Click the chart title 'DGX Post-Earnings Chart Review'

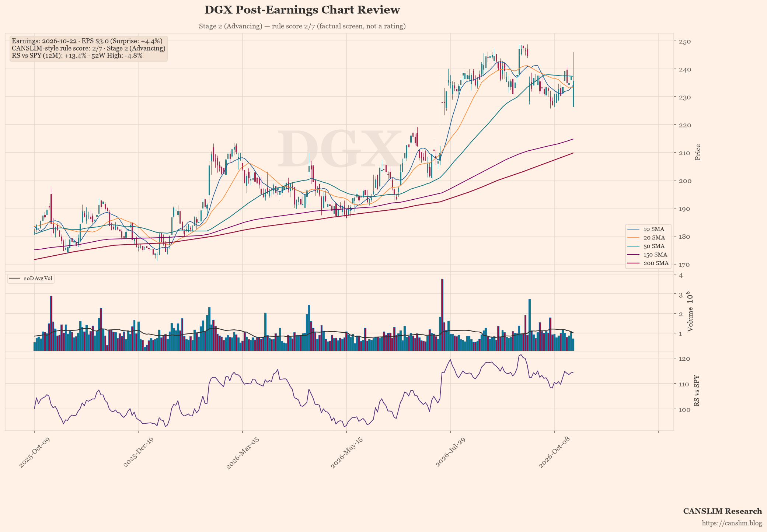click(x=302, y=10)
